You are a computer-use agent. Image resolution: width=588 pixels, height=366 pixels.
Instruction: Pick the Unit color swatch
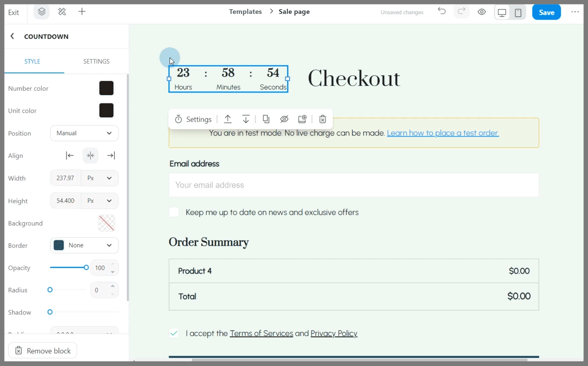pyautogui.click(x=106, y=110)
